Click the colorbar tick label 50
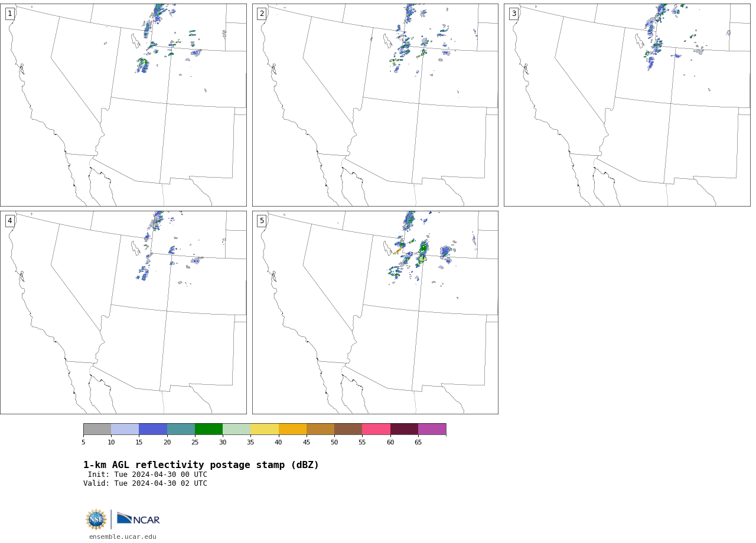 tap(334, 442)
